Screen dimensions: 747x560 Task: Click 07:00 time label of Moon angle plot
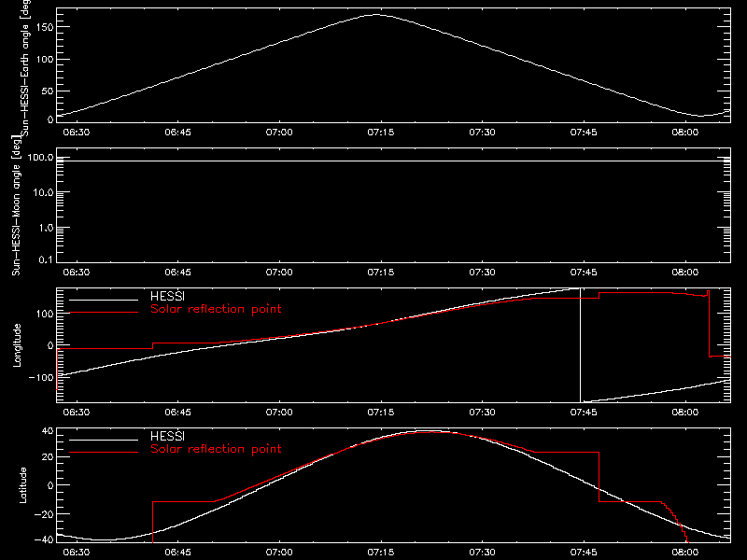pos(279,272)
